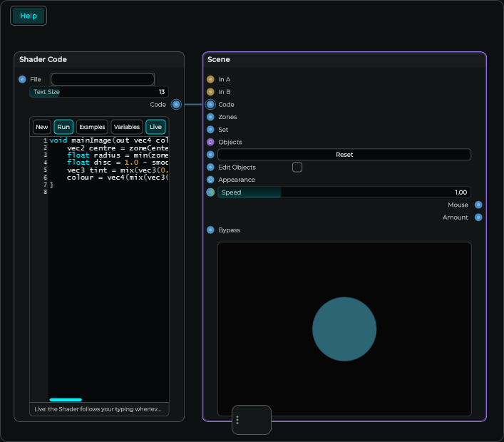
Task: Click the Mouse output port
Action: (x=478, y=205)
